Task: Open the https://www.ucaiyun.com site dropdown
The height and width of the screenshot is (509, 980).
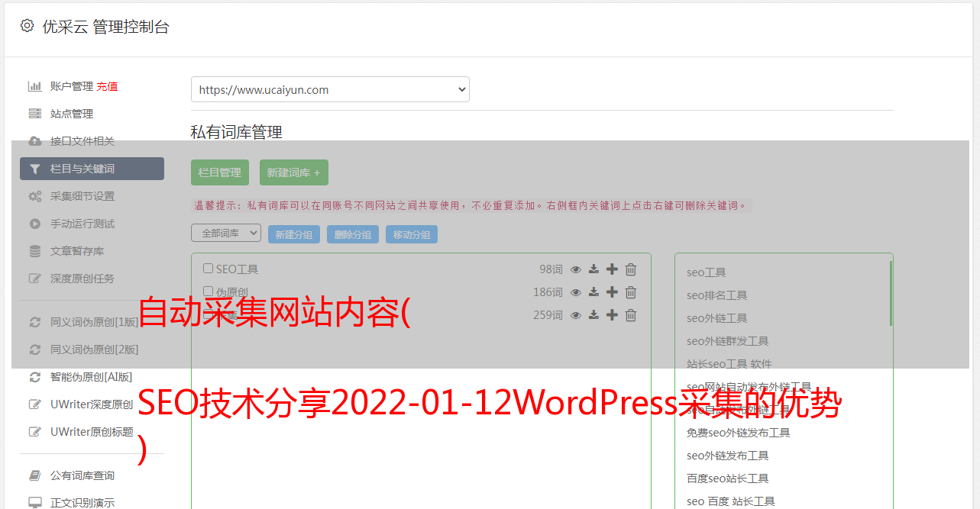Action: coord(330,89)
